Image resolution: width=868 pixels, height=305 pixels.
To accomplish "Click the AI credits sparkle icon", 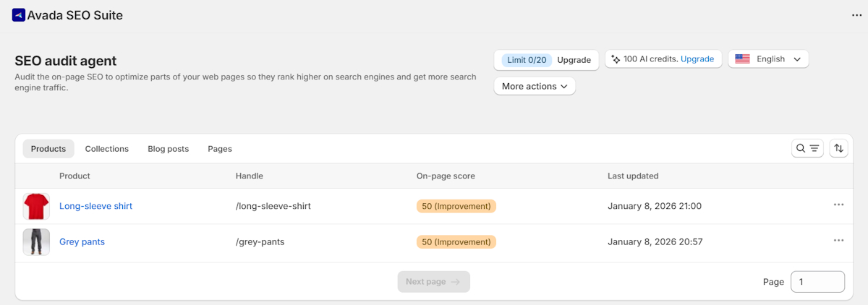I will point(616,59).
